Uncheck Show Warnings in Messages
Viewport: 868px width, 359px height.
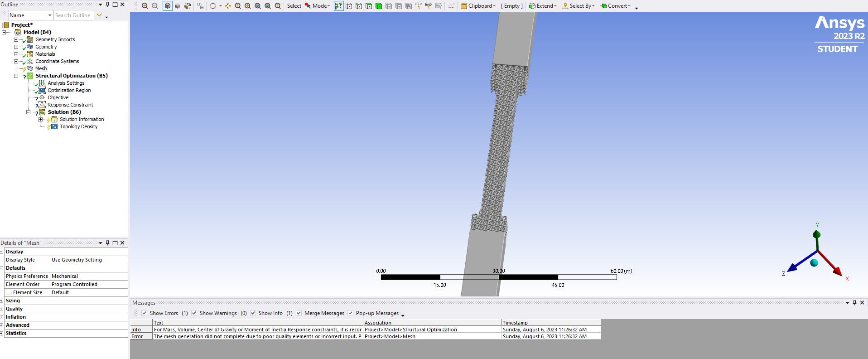194,313
